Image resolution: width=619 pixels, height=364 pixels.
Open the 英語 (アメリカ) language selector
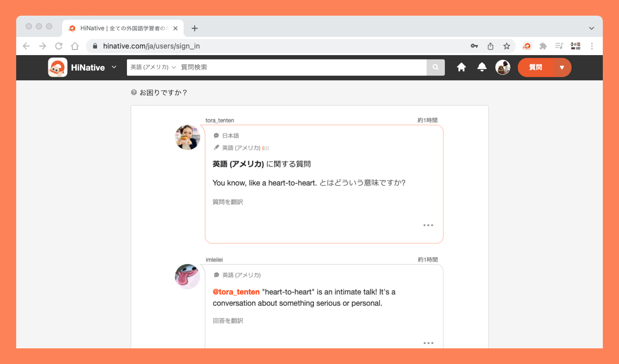pyautogui.click(x=153, y=67)
